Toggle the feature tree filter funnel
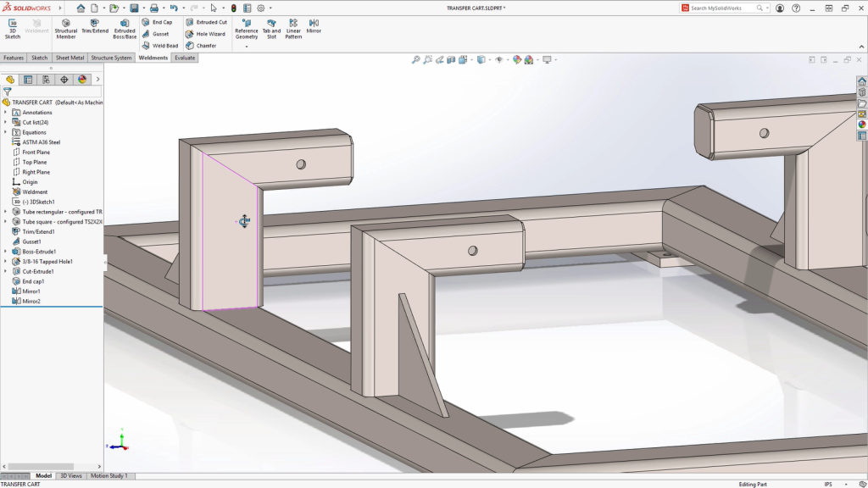Screen dimensions: 868x488 tap(8, 91)
